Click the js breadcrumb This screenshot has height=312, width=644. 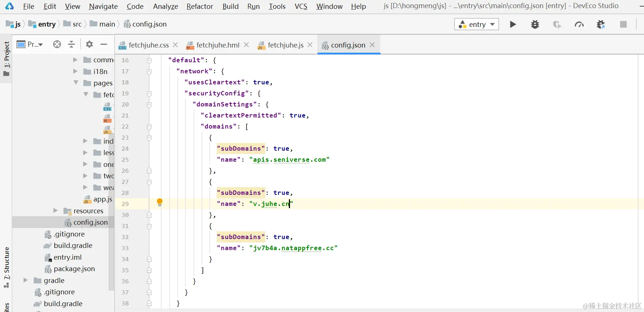(x=14, y=24)
